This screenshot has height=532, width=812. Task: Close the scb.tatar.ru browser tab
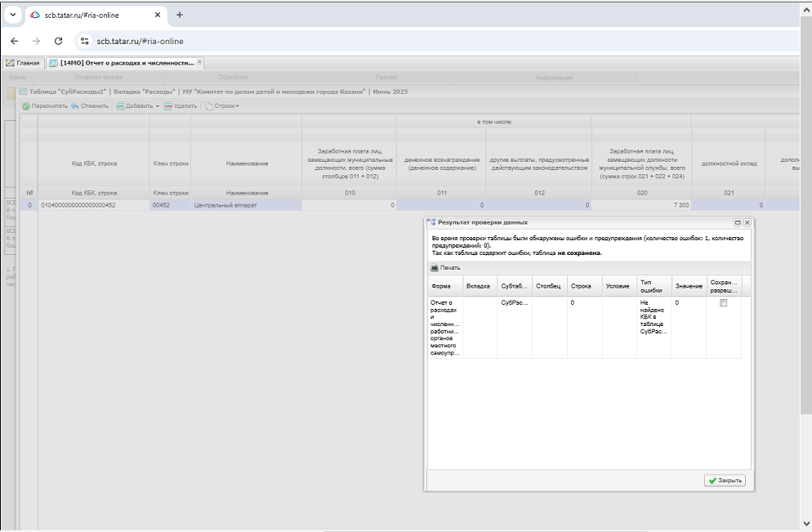158,15
